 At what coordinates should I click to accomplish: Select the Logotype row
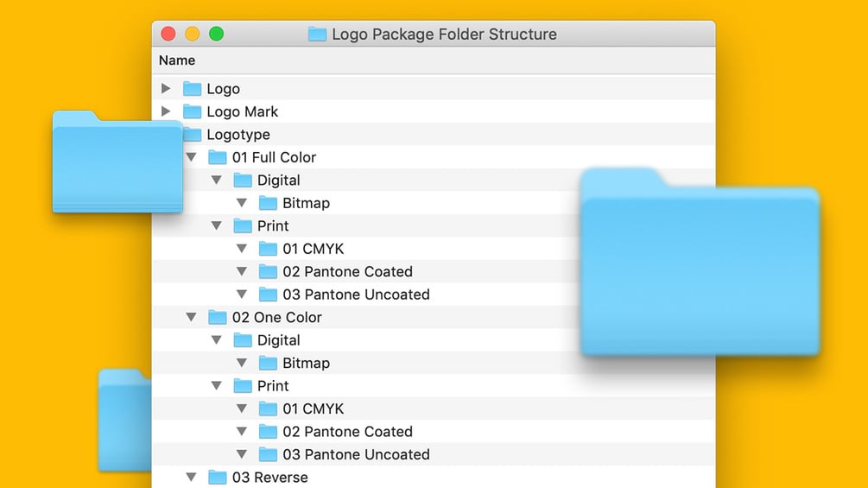click(x=238, y=135)
